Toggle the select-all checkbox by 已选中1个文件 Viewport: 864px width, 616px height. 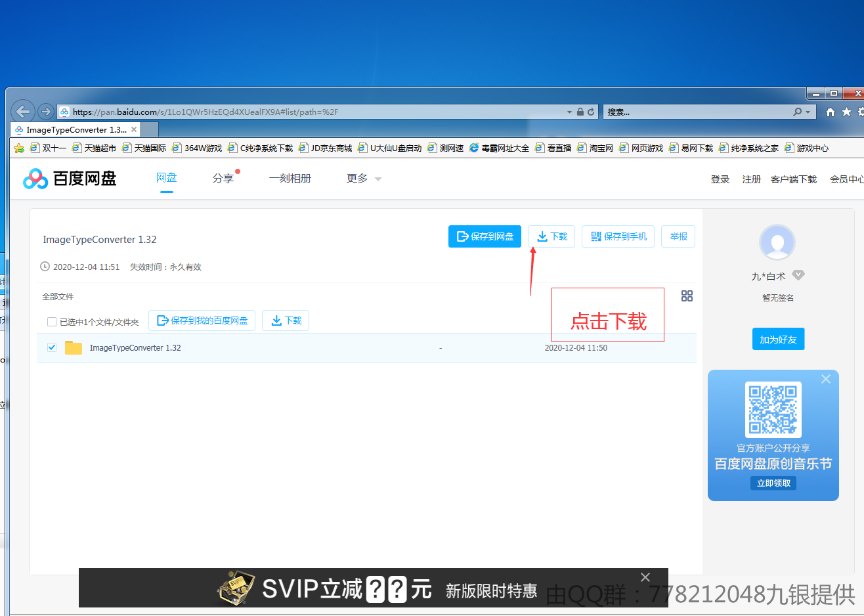(52, 322)
